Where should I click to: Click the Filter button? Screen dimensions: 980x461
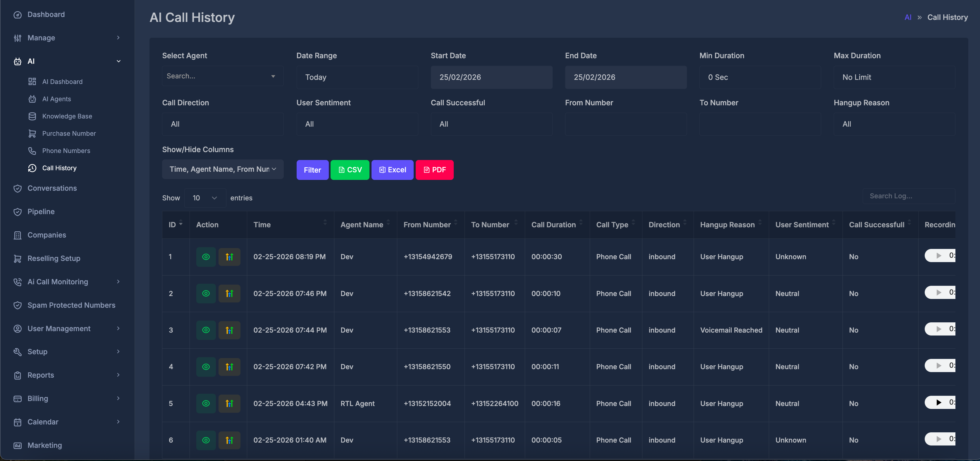click(x=312, y=170)
